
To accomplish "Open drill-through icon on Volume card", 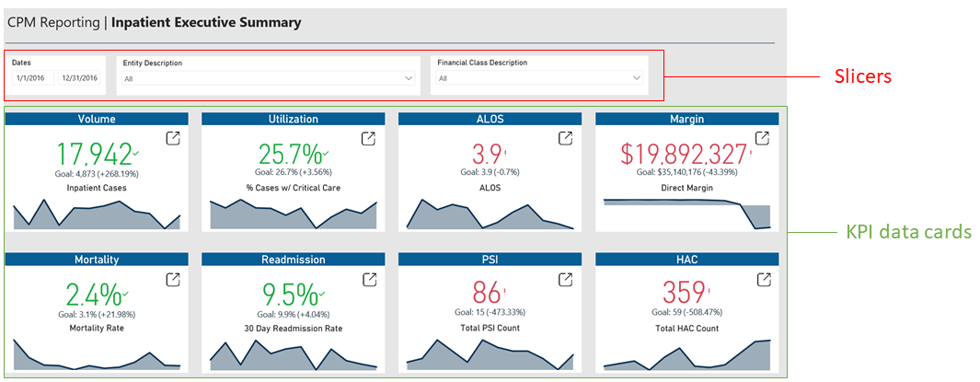I will tap(172, 138).
